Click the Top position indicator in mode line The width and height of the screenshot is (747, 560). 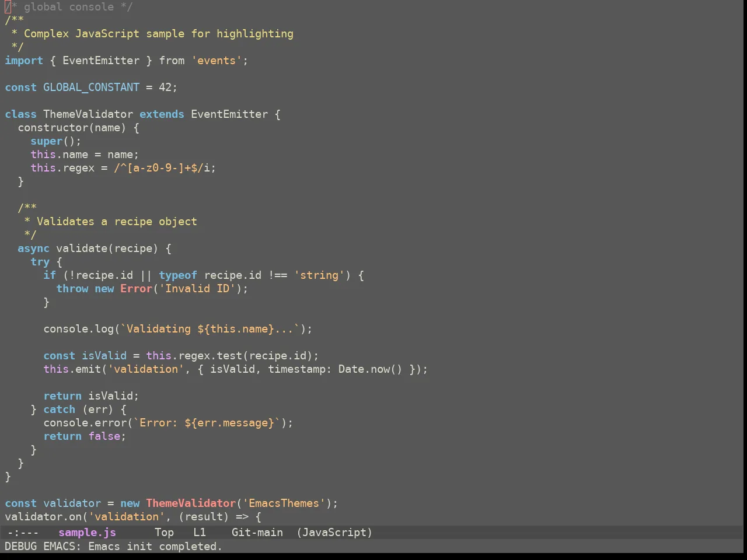tap(164, 532)
